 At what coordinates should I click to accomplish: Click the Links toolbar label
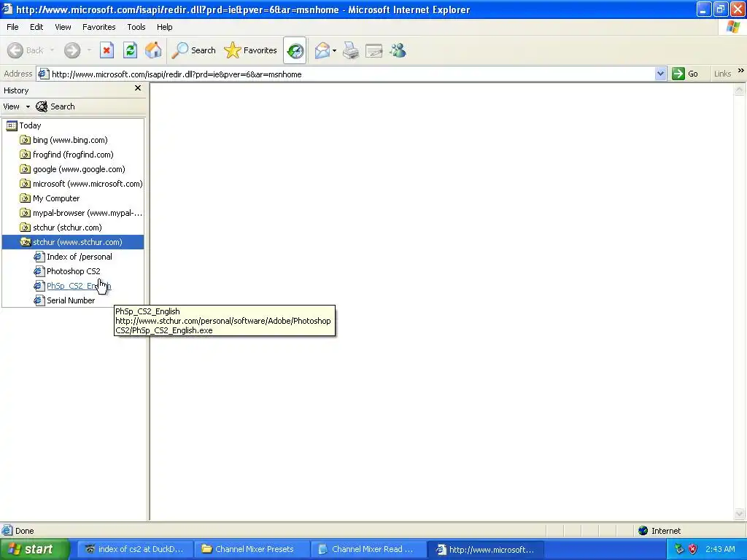[722, 74]
